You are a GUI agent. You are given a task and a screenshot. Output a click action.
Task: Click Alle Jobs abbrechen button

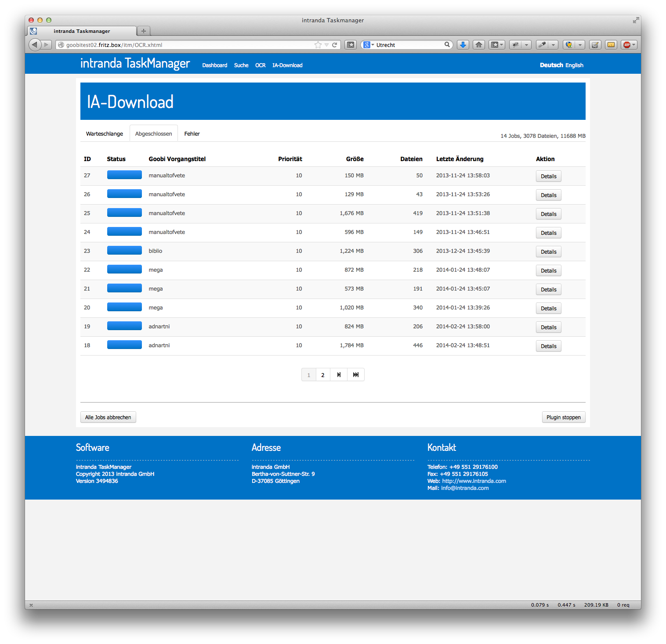(108, 417)
